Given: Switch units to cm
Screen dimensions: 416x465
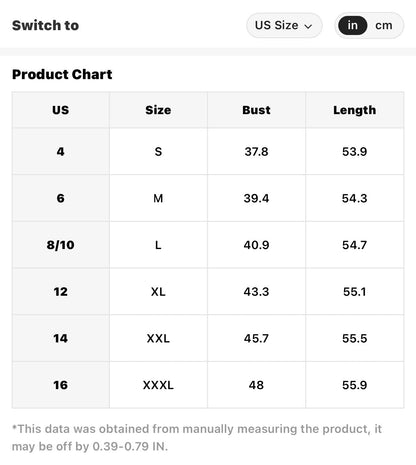Looking at the screenshot, I should tap(384, 25).
